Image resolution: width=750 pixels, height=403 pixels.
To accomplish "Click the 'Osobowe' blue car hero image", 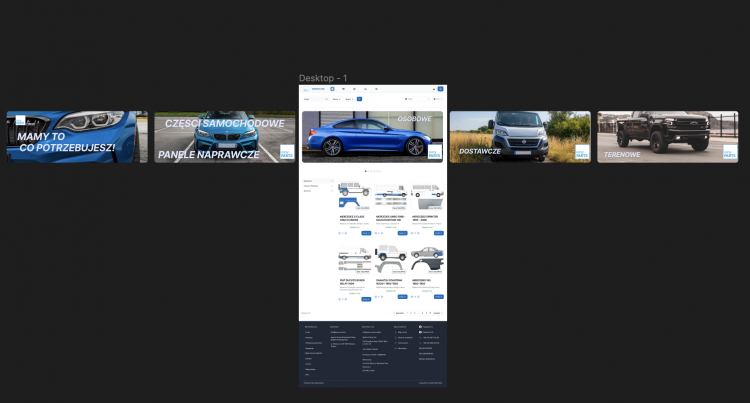I will [x=372, y=137].
